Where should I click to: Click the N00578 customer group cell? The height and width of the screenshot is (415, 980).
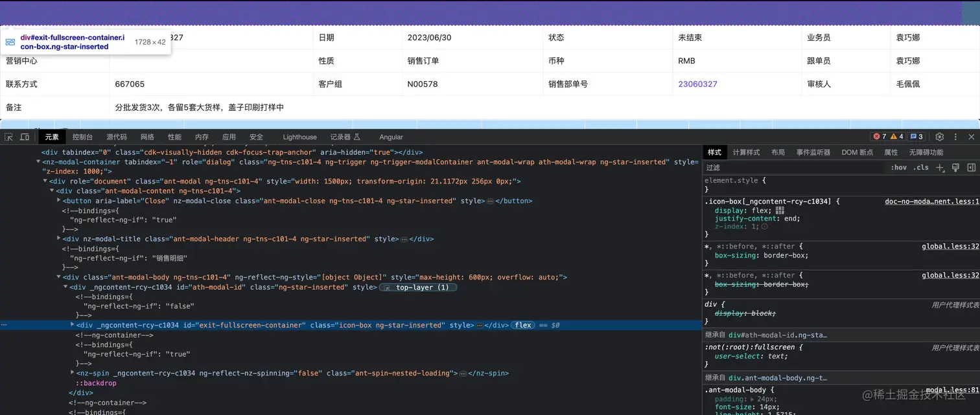[472, 84]
